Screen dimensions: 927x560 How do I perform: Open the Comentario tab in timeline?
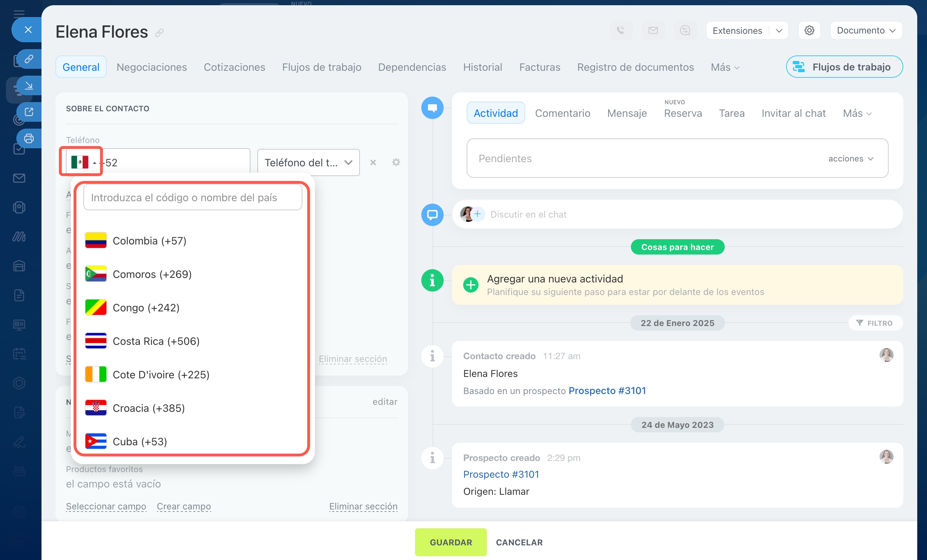(x=563, y=113)
